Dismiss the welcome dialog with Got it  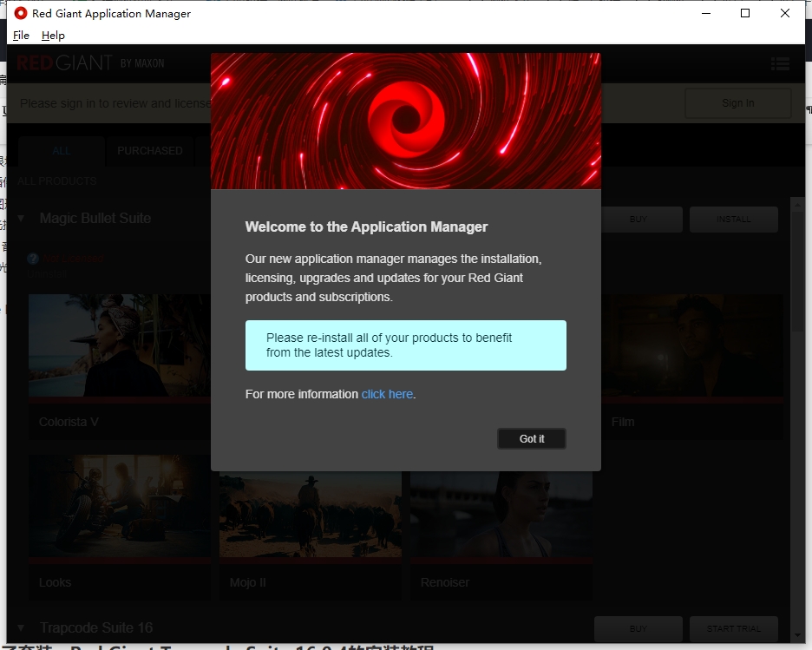point(531,439)
